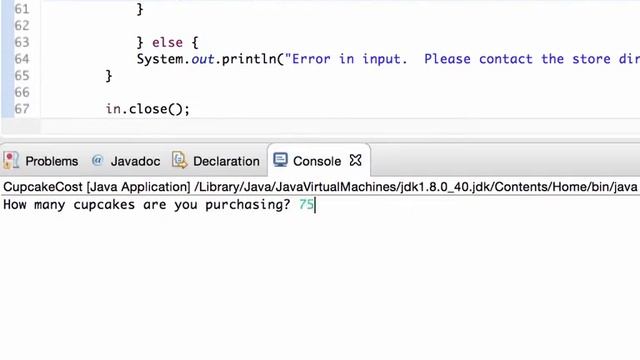Click the CupcakeCost launch description line
The height and width of the screenshot is (360, 640).
click(x=320, y=187)
